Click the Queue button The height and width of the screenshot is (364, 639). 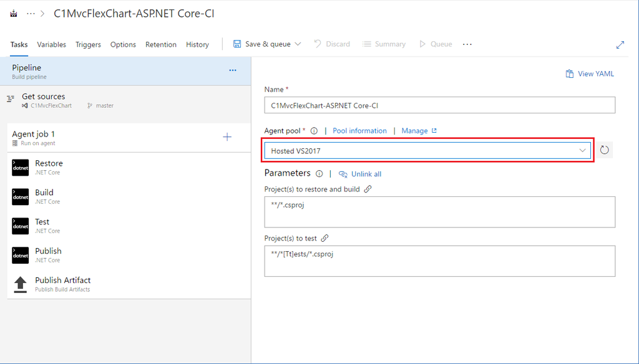pyautogui.click(x=436, y=44)
